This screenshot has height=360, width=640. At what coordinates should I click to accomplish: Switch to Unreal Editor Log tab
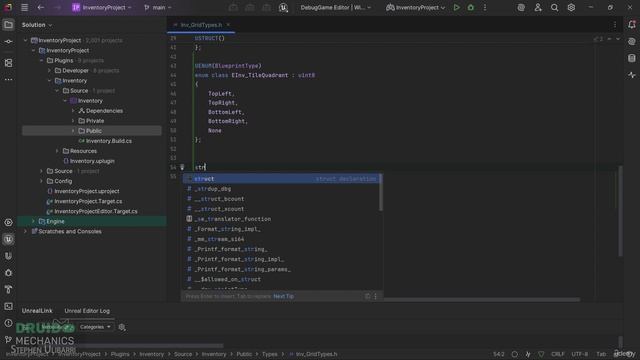[87, 311]
